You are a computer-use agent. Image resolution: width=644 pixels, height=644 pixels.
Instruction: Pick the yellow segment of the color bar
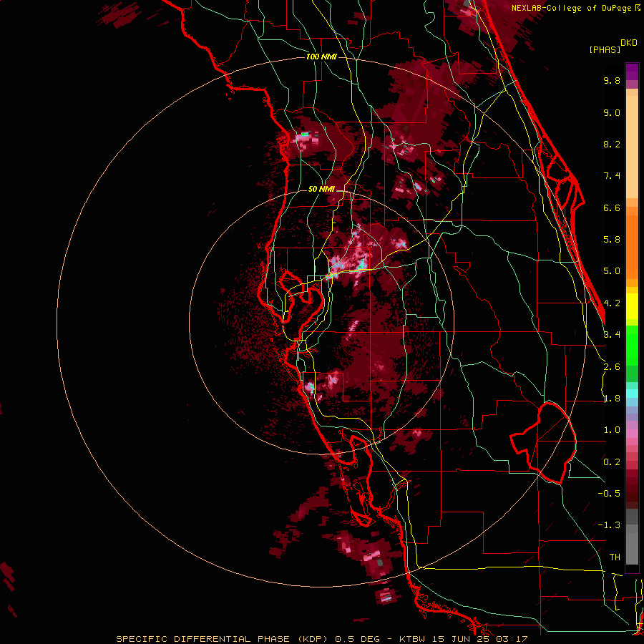point(632,306)
